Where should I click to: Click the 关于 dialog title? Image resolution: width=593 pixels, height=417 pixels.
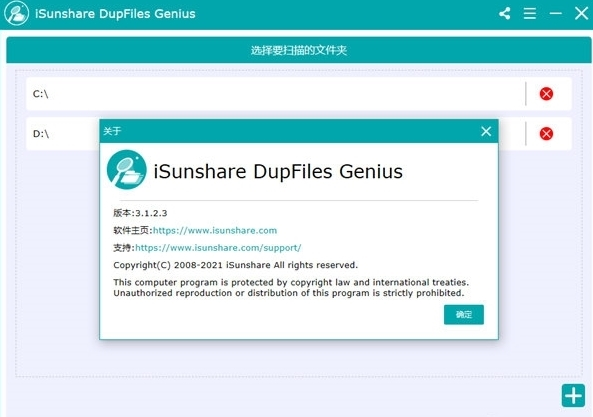(112, 131)
